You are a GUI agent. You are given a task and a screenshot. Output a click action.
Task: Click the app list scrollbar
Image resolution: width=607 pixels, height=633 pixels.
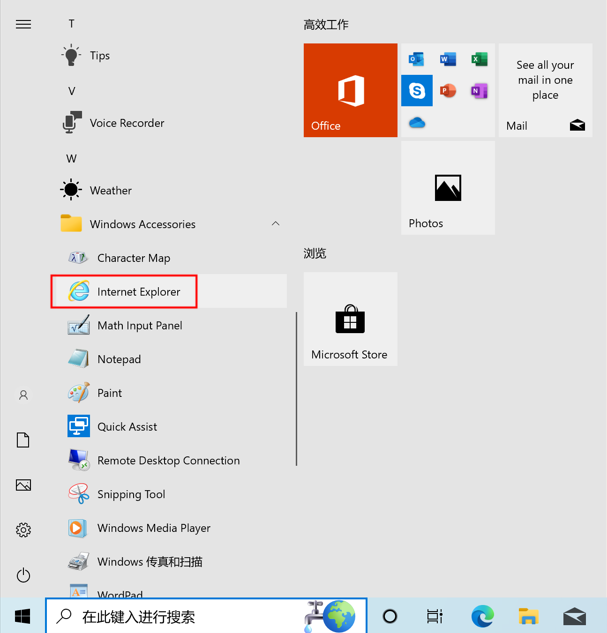[296, 390]
